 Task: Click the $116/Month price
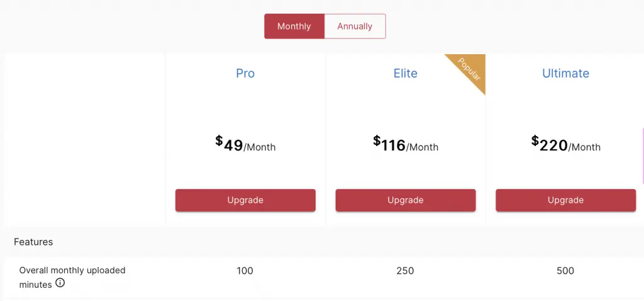pyautogui.click(x=406, y=145)
